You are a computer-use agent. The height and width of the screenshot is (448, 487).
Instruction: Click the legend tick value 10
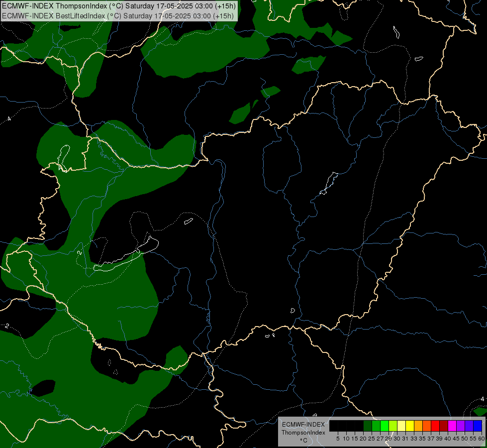[x=346, y=439]
